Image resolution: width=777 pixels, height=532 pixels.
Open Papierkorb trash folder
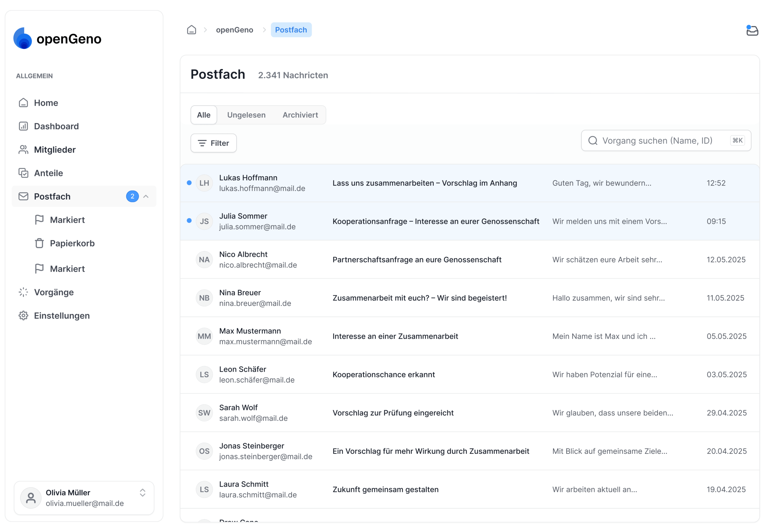[72, 243]
